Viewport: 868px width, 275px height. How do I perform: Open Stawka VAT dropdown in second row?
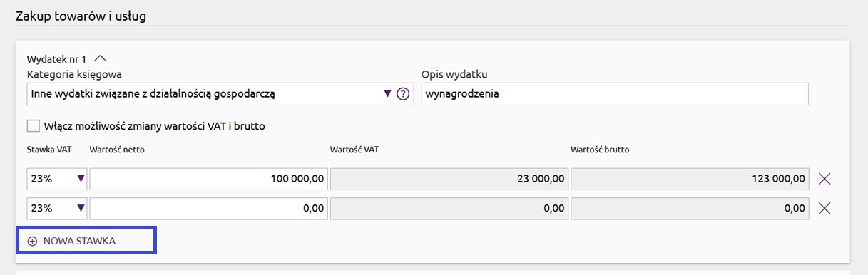tap(57, 209)
